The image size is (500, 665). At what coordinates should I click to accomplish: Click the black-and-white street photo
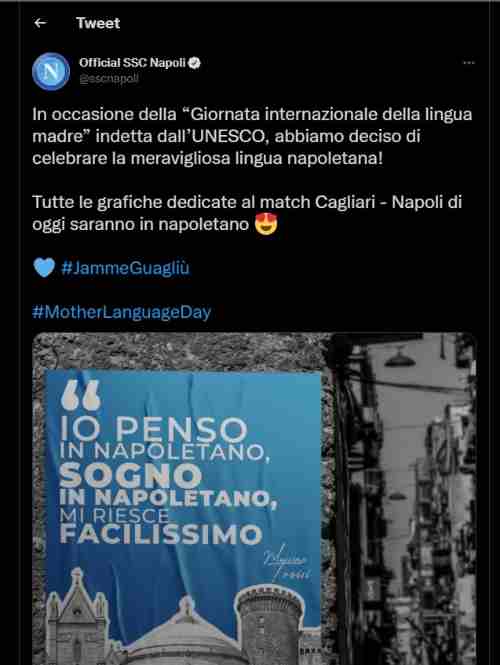pyautogui.click(x=403, y=499)
